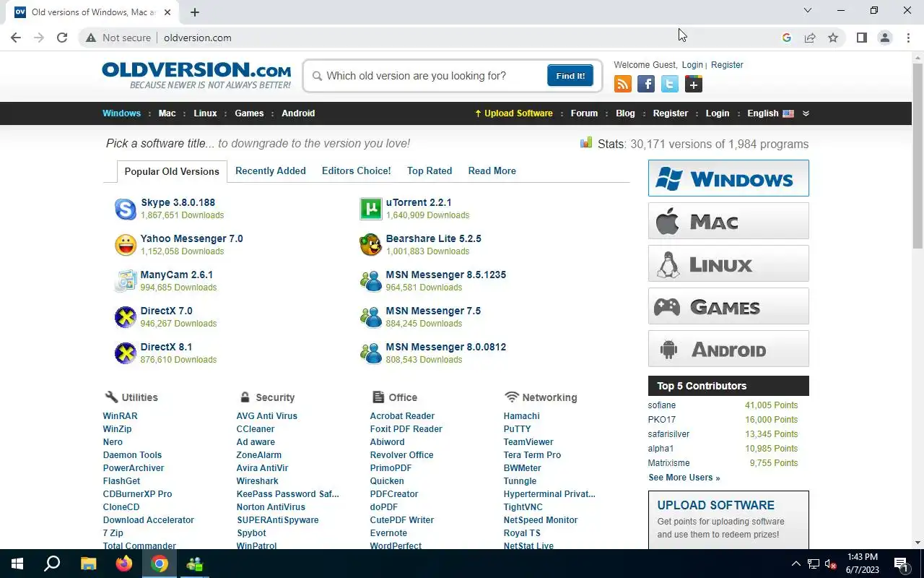Click the MSN Messenger 8.5.1235 icon
This screenshot has width=924, height=578.
point(370,281)
